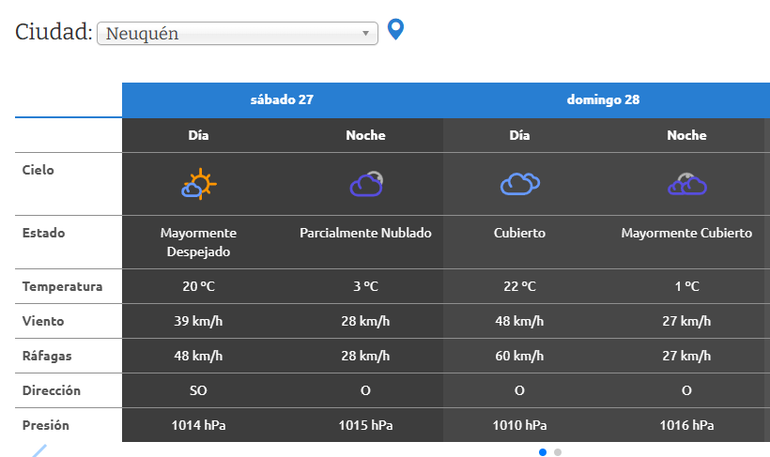Click the Mayormente Despejado status text
770x457 pixels.
tap(198, 242)
